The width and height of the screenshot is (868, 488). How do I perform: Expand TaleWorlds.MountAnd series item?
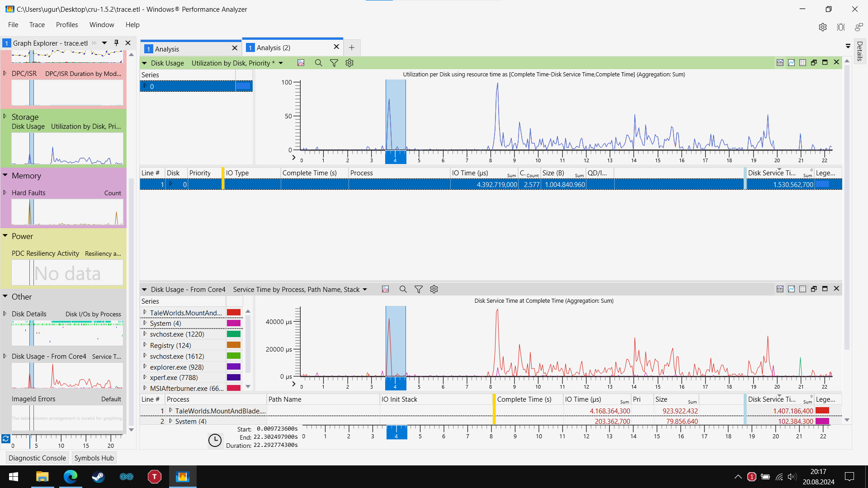pos(145,312)
